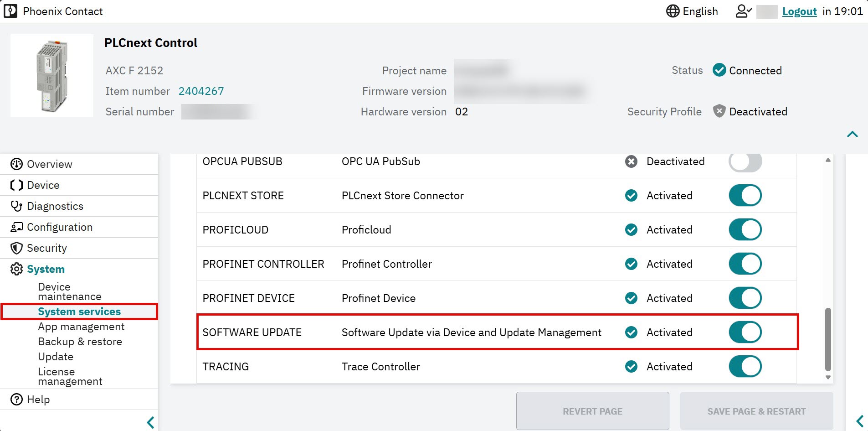Open language selector globe icon

(673, 11)
